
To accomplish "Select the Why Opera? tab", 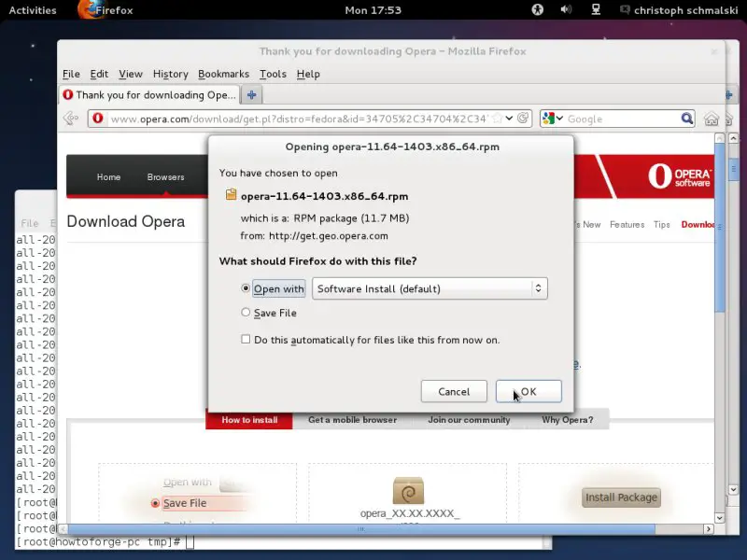I will (568, 419).
